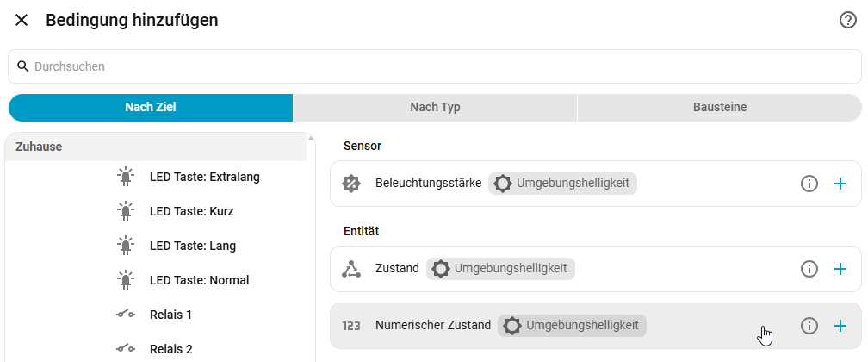Click the magnifier search icon
The width and height of the screenshot is (868, 362).
22,66
